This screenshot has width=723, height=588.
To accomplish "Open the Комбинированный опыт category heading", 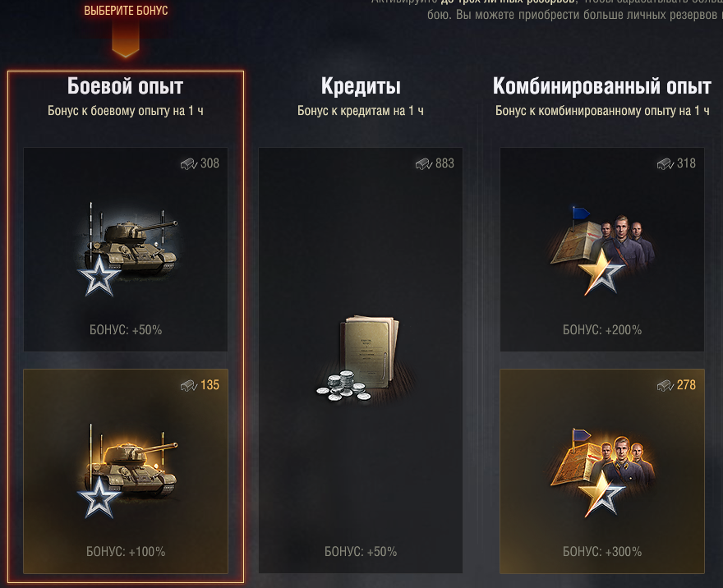I will point(601,86).
